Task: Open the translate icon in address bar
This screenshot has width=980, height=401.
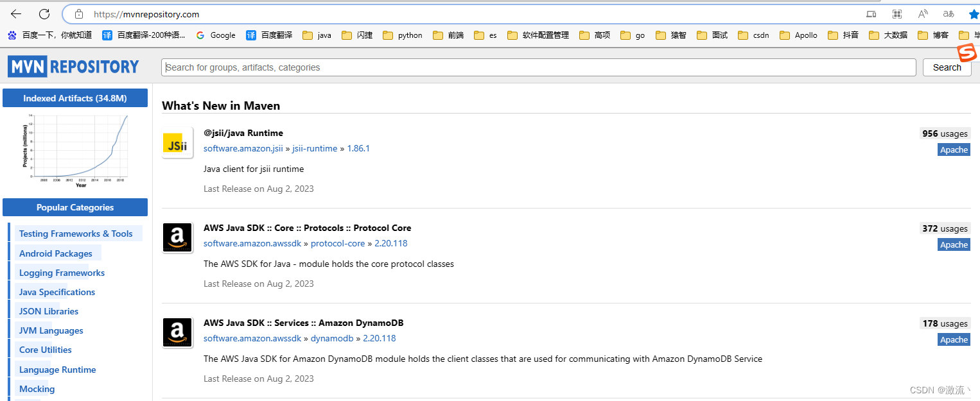Action: 949,13
